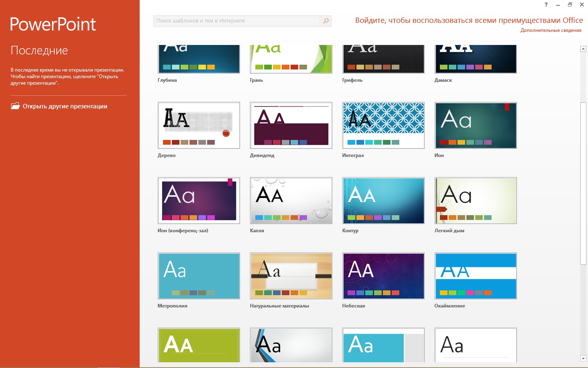The height and width of the screenshot is (368, 588).
Task: Select the plain white theme in bottom row
Action: tap(476, 345)
